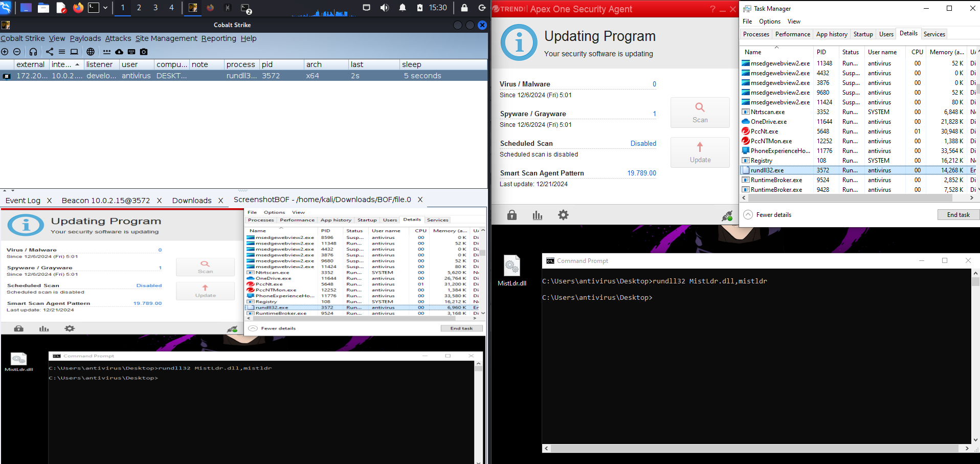Launch terminal emulator from the top panel
Image resolution: width=980 pixels, height=464 pixels.
tap(94, 8)
